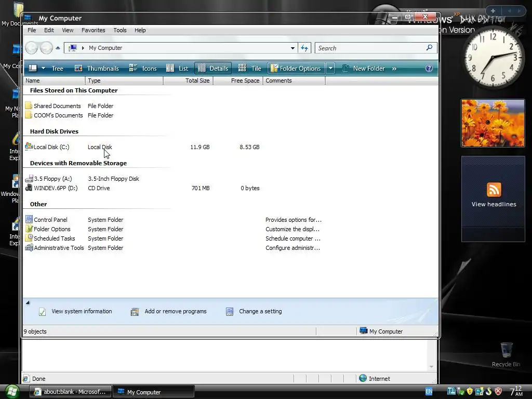Switch to Tree view
The height and width of the screenshot is (399, 532).
[x=57, y=68]
